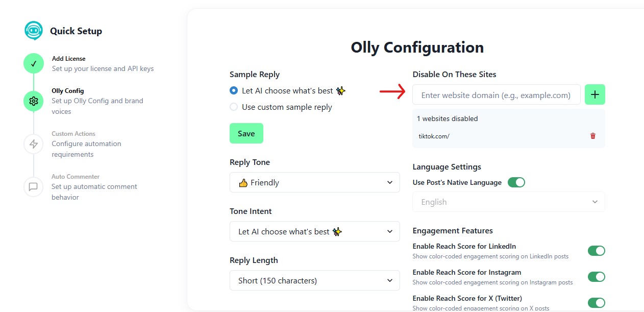Viewport: 644px width, 312px height.
Task: Click the sparkle icon next to Tone Intent
Action: (x=337, y=231)
